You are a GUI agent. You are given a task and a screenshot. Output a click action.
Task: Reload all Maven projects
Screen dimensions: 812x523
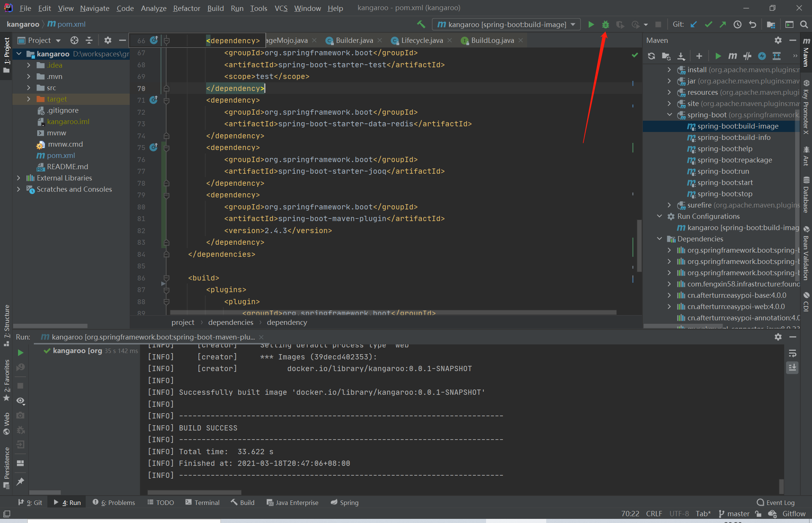(x=651, y=56)
